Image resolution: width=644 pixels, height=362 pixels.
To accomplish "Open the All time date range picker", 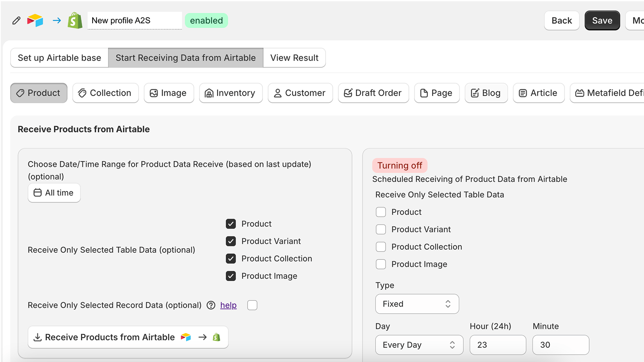I will tap(54, 193).
